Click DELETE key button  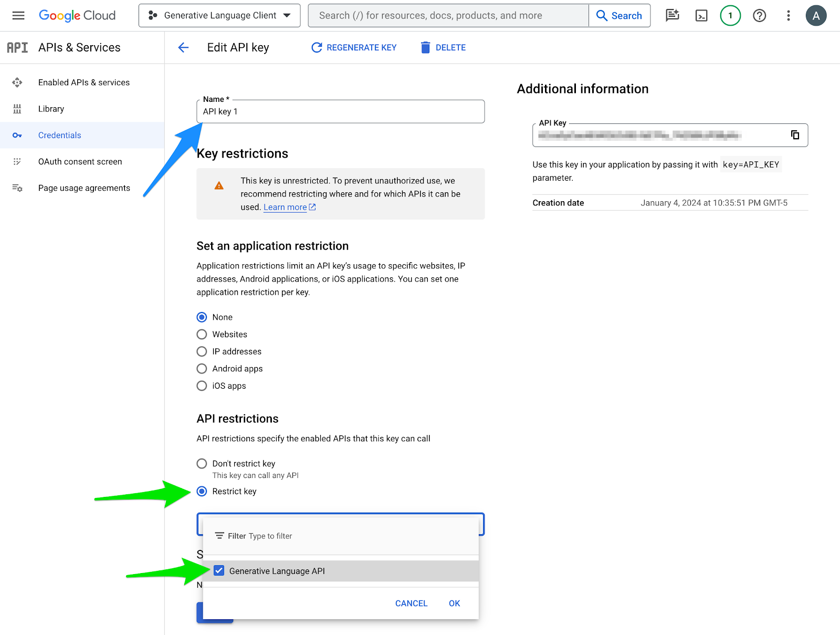click(443, 48)
